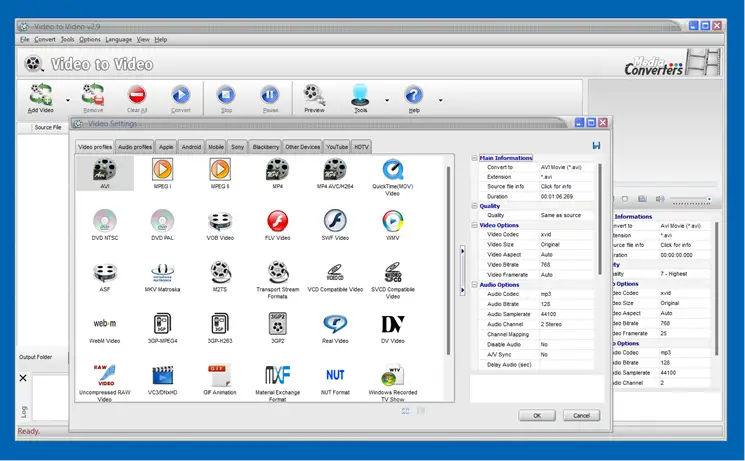Viewport: 745px width, 461px height.
Task: Choose the GIF Animation profile
Action: pyautogui.click(x=220, y=375)
